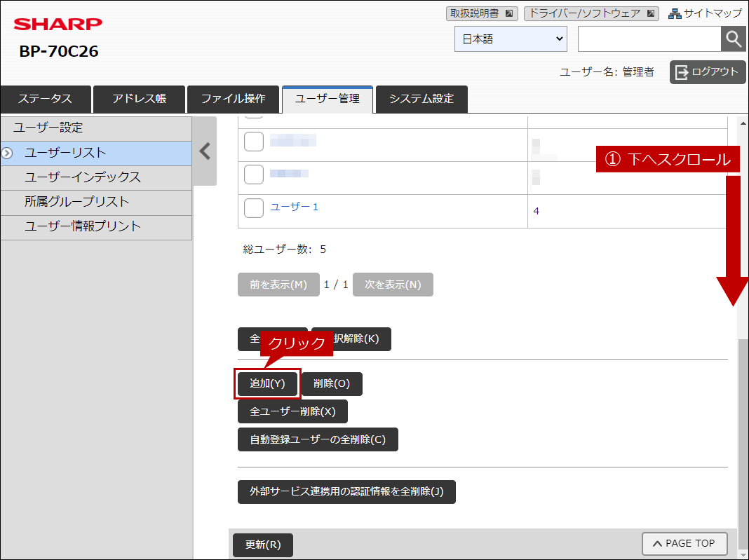The image size is (749, 560).
Task: Collapse the sidebar with the left chevron
Action: (205, 151)
